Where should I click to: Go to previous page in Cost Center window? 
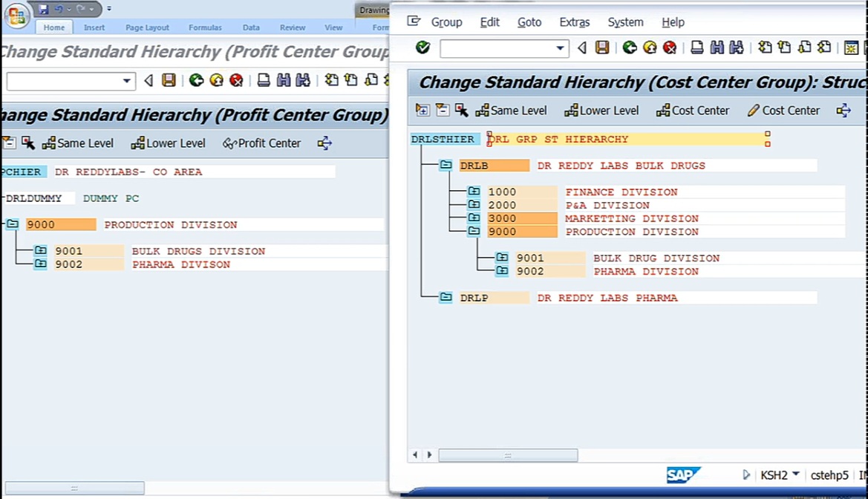click(x=784, y=48)
